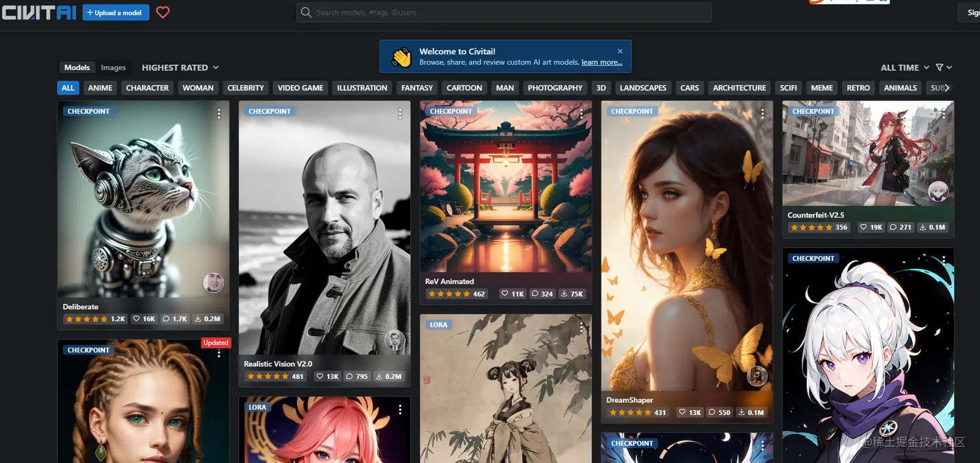The width and height of the screenshot is (980, 463).
Task: Click the waving hand welcome icon
Action: (x=401, y=56)
